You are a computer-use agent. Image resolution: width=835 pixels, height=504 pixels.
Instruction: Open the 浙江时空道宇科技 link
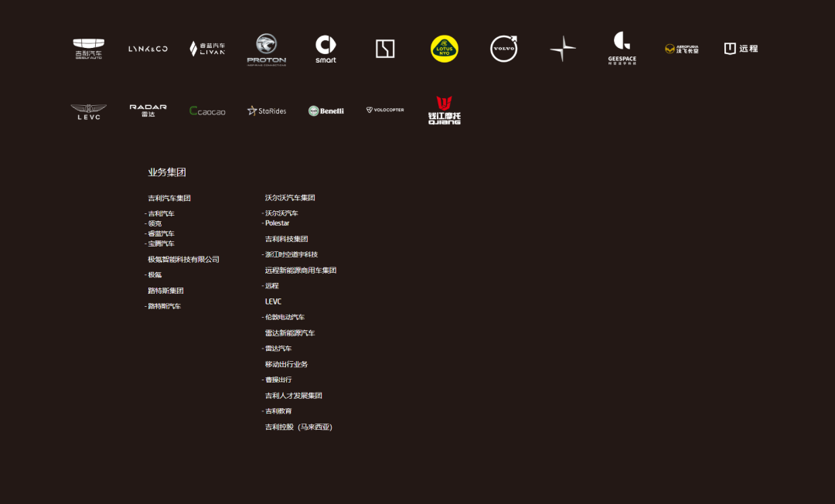pos(291,254)
